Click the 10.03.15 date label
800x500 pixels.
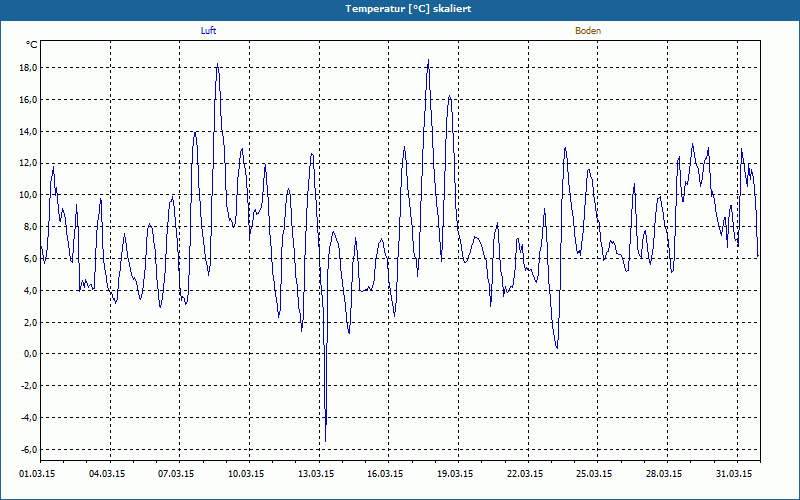[x=246, y=474]
